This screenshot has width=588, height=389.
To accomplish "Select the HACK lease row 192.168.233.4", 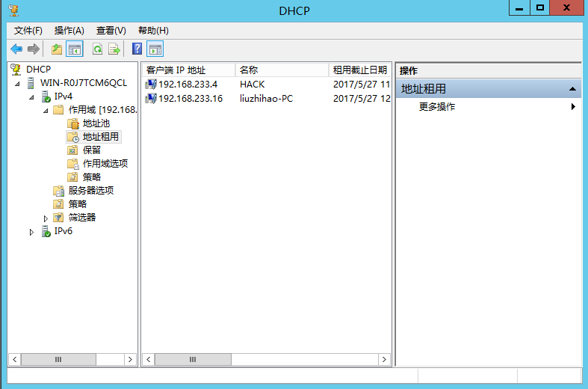I will tap(188, 85).
